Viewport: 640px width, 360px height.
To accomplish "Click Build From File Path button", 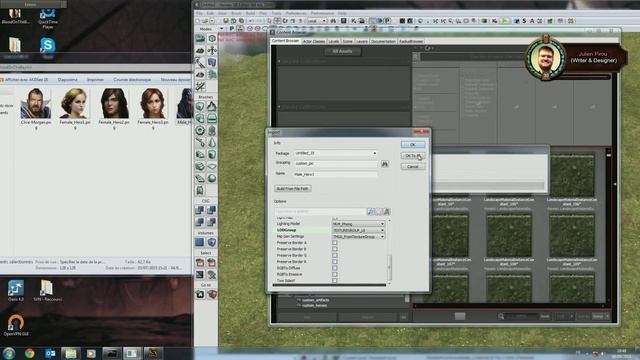I will pos(293,189).
